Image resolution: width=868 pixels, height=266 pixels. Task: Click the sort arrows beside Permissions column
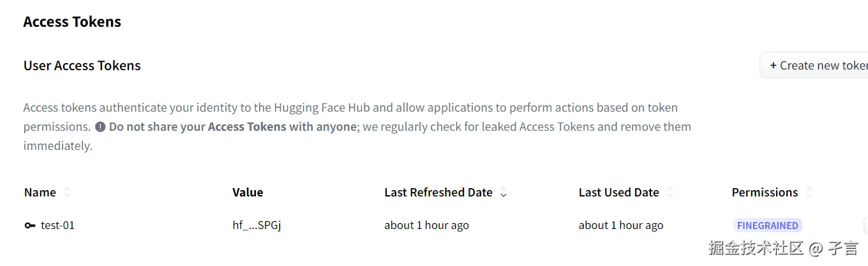809,192
